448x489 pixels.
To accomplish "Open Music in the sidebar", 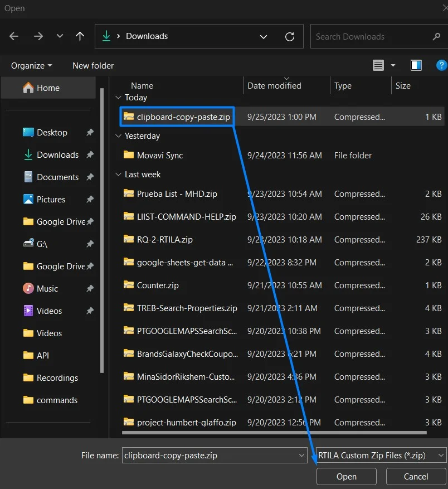I will coord(47,288).
